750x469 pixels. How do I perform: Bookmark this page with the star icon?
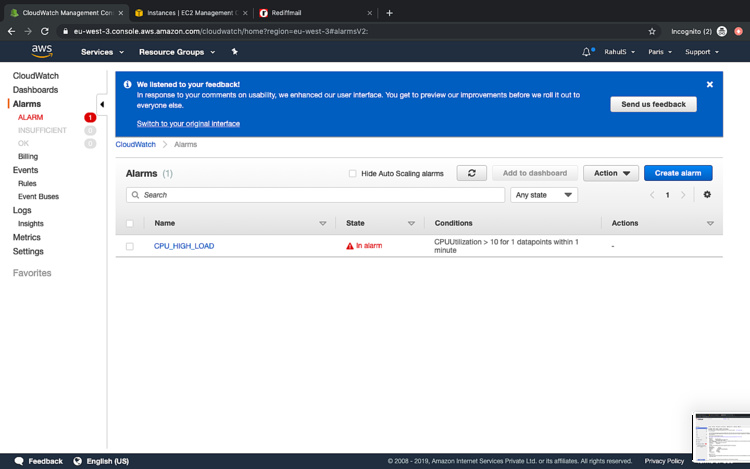[652, 31]
